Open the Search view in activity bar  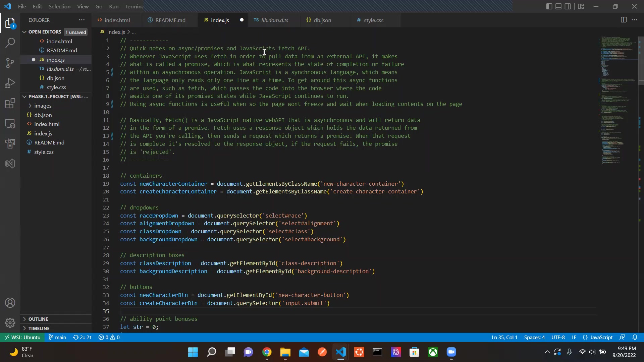(x=10, y=43)
